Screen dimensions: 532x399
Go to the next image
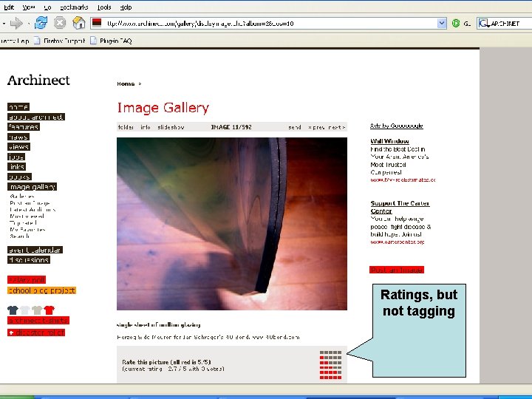coord(337,127)
